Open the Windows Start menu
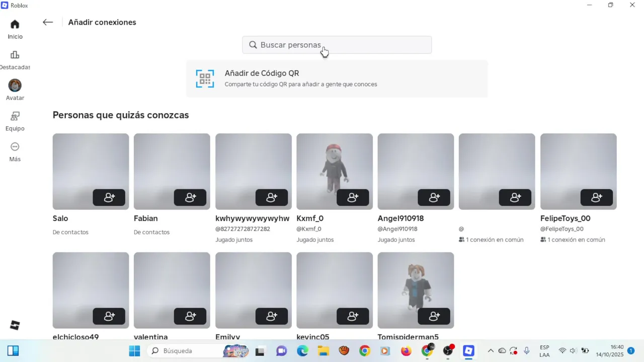 134,350
